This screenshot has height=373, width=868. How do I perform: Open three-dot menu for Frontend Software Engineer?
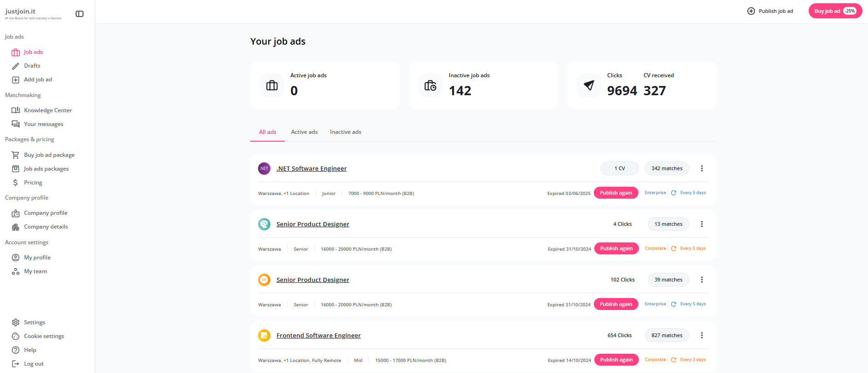[701, 335]
